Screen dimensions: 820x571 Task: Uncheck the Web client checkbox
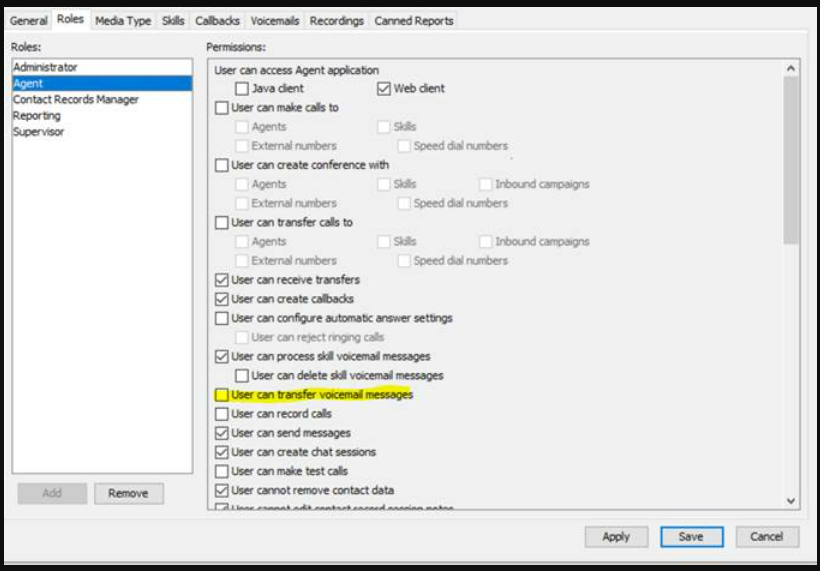tap(384, 88)
